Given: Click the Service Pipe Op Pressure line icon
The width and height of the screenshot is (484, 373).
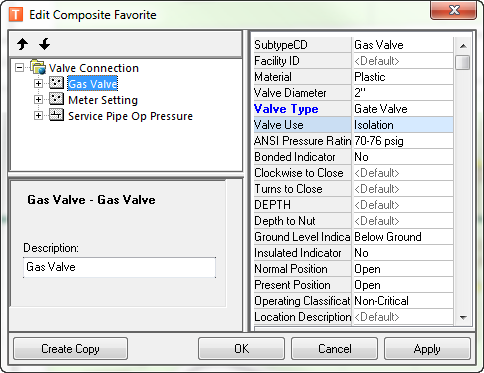Looking at the screenshot, I should [56, 115].
